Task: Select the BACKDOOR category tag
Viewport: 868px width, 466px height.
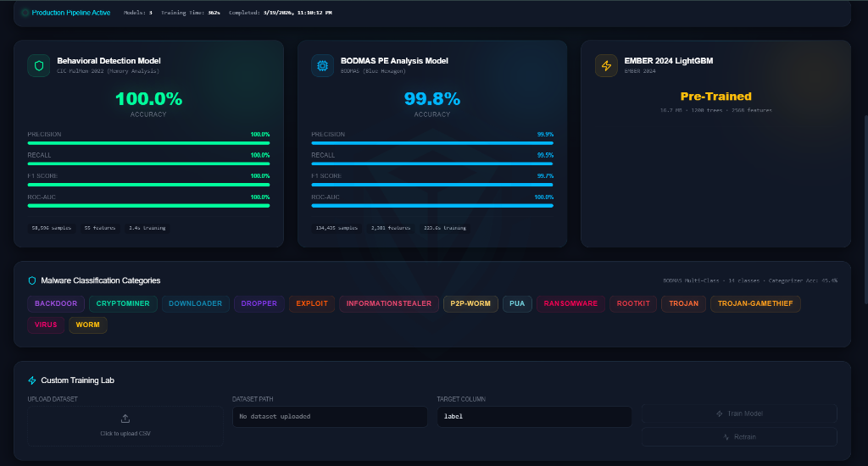Action: (x=56, y=303)
